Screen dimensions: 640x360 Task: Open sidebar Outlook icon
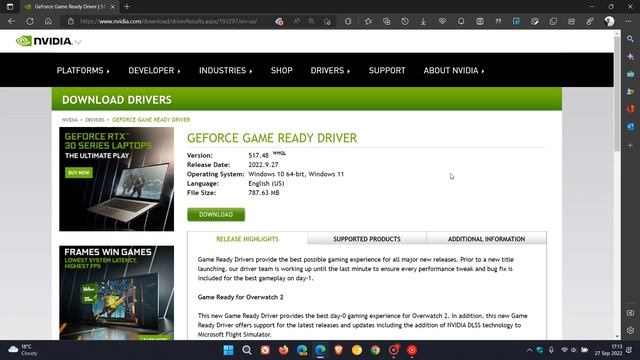tap(631, 127)
